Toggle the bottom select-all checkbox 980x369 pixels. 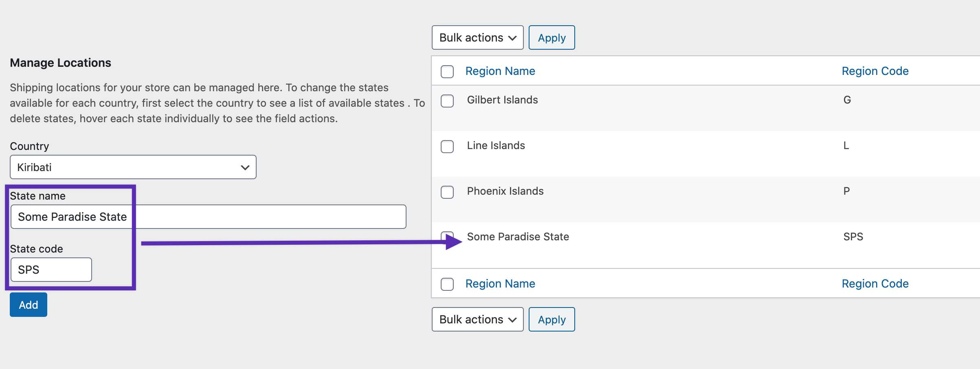click(447, 285)
